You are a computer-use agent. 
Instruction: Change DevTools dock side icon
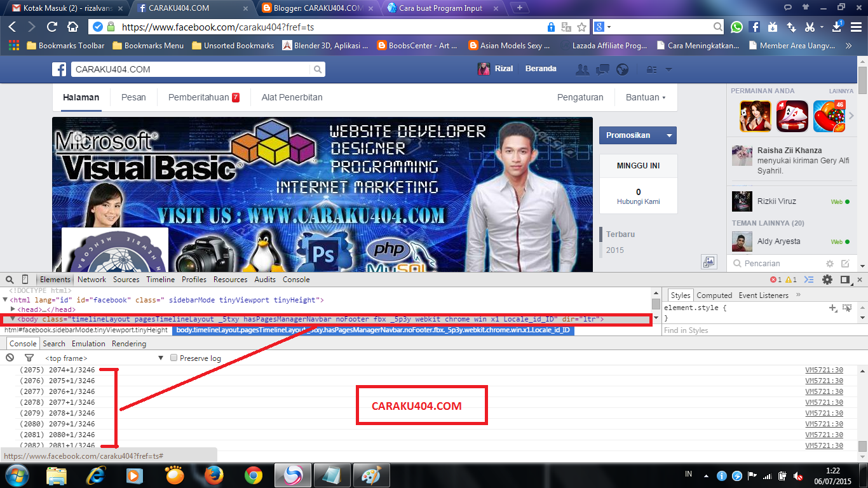pos(845,280)
